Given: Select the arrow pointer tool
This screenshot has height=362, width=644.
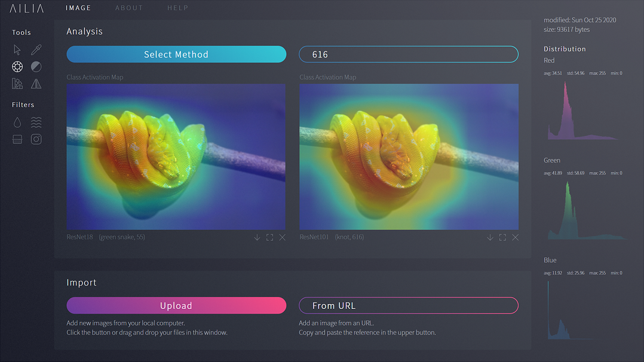Looking at the screenshot, I should click(x=17, y=50).
